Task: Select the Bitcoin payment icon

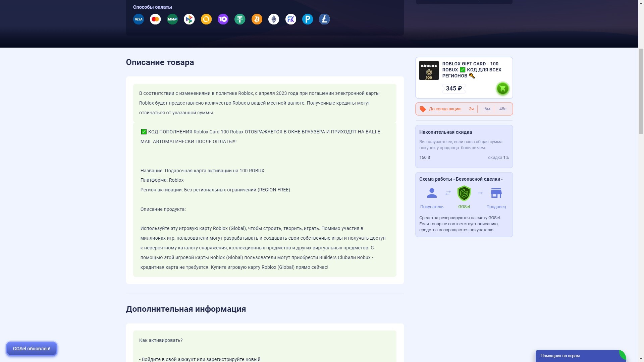Action: pyautogui.click(x=257, y=19)
